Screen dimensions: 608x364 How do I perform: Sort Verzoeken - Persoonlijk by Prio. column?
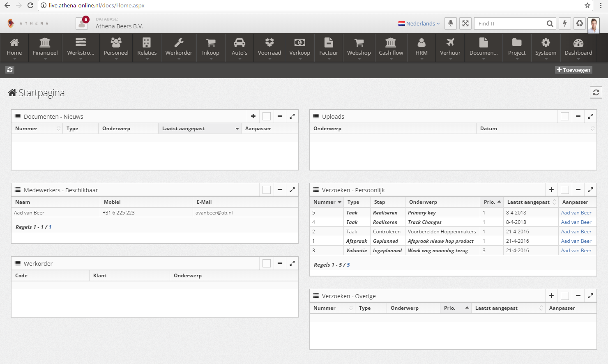tap(492, 202)
